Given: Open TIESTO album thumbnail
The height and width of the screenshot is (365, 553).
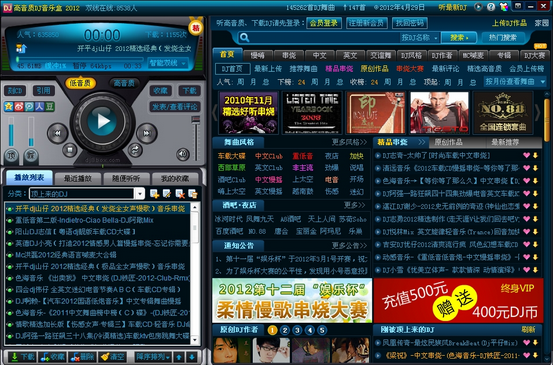Looking at the screenshot, I should [439, 112].
